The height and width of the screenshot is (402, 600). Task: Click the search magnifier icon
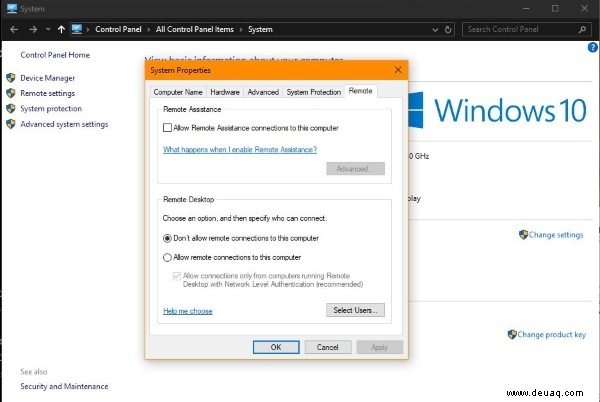click(582, 29)
